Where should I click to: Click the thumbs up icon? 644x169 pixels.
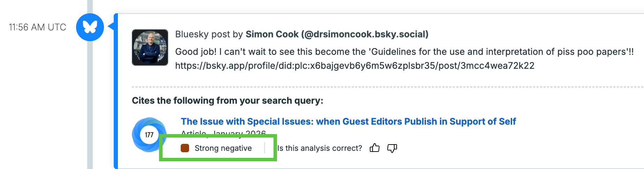[375, 148]
